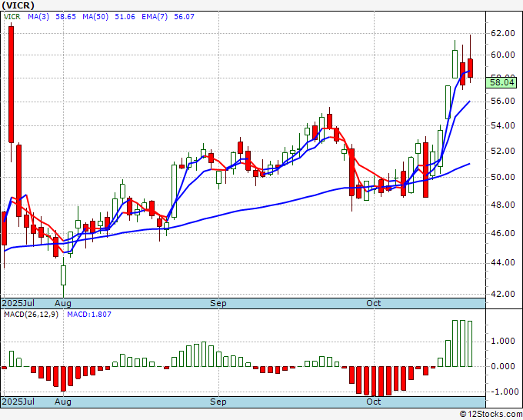
Task: Click the MA(50) indicator label
Action: pyautogui.click(x=95, y=17)
